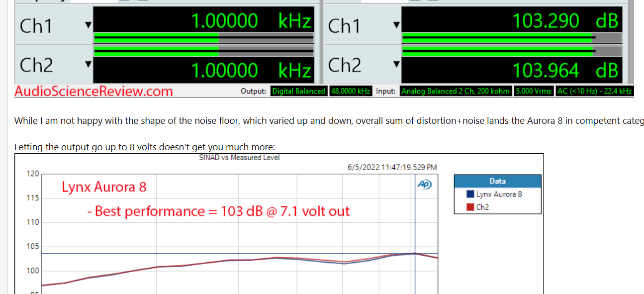
Task: Click the Input: label in status bar
Action: [386, 92]
